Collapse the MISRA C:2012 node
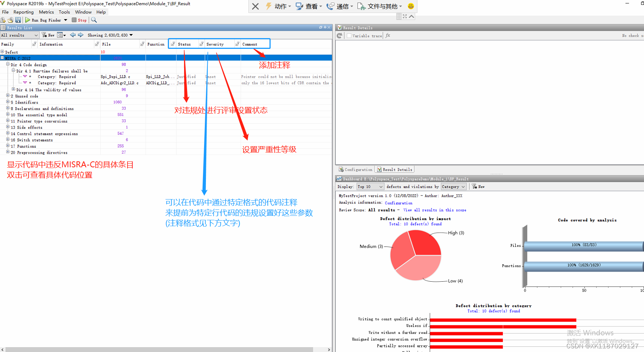 [x=2, y=58]
